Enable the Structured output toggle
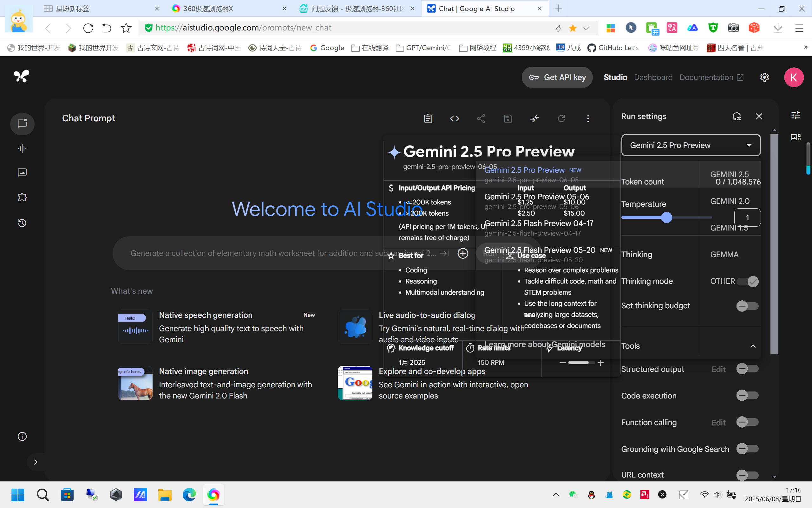The height and width of the screenshot is (508, 812). 748,369
